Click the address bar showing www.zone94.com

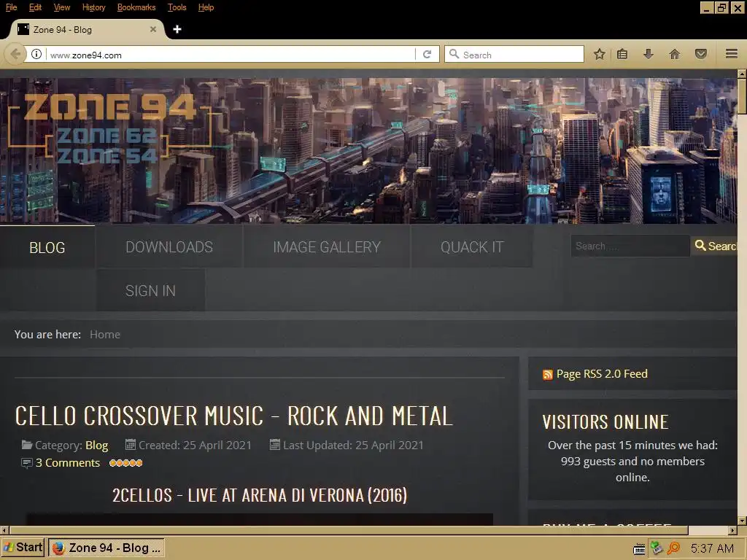[x=230, y=55]
